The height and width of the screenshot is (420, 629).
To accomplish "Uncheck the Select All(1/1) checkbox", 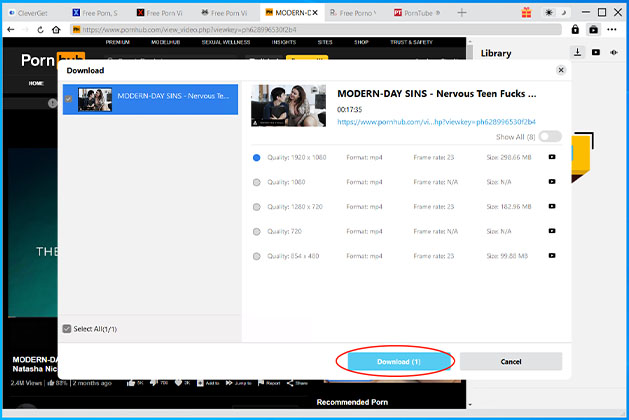I will point(67,329).
